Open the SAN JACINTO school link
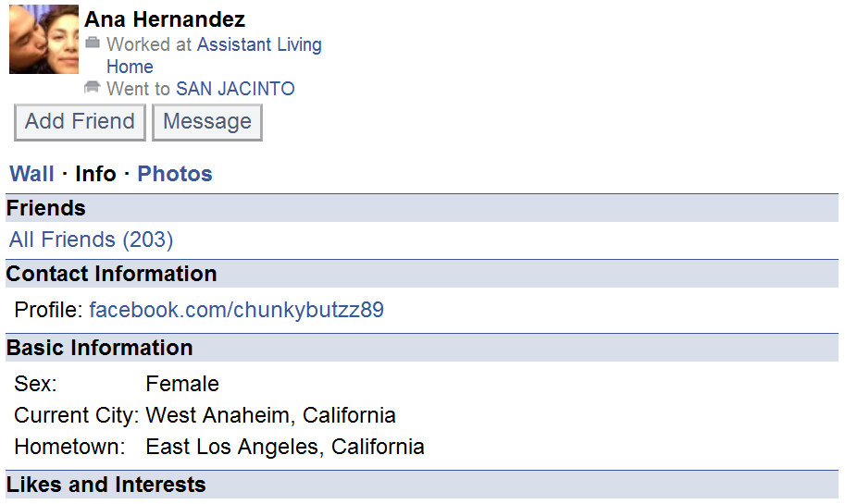Image resolution: width=845 pixels, height=504 pixels. coord(235,89)
